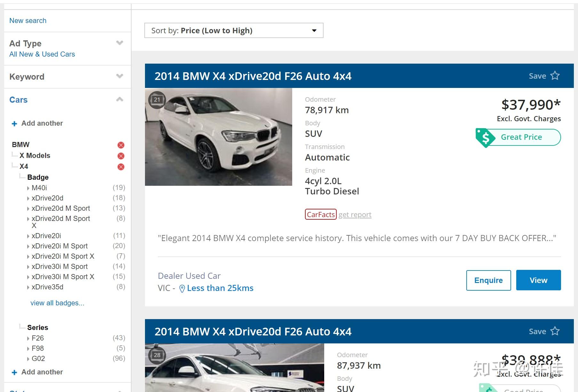Viewport: 578px width, 392px height.
Task: Open the Sort by Price dropdown
Action: [234, 30]
